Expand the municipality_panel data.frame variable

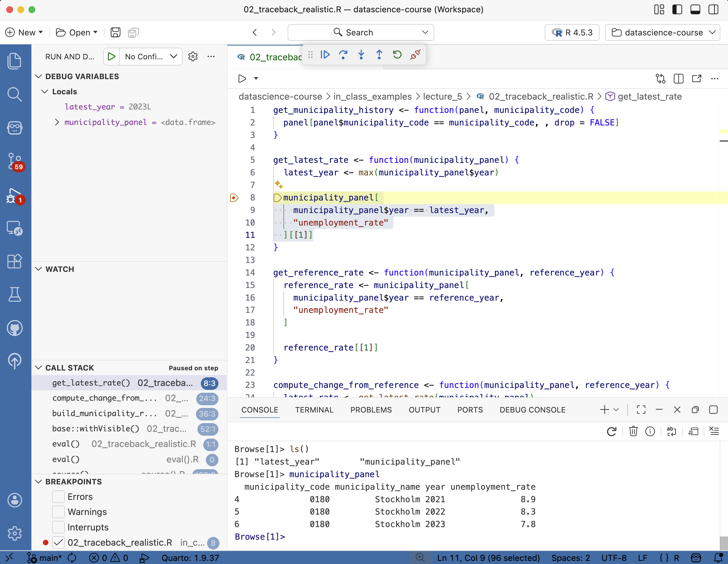click(x=57, y=122)
